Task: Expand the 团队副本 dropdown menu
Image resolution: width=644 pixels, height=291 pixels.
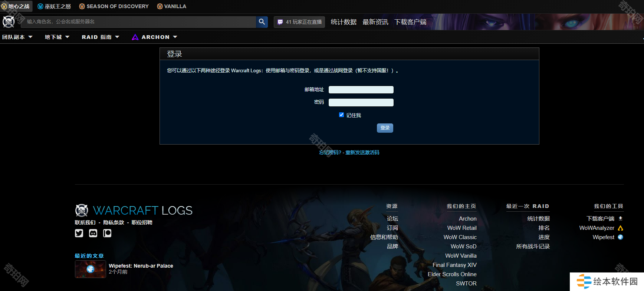Action: pos(17,37)
